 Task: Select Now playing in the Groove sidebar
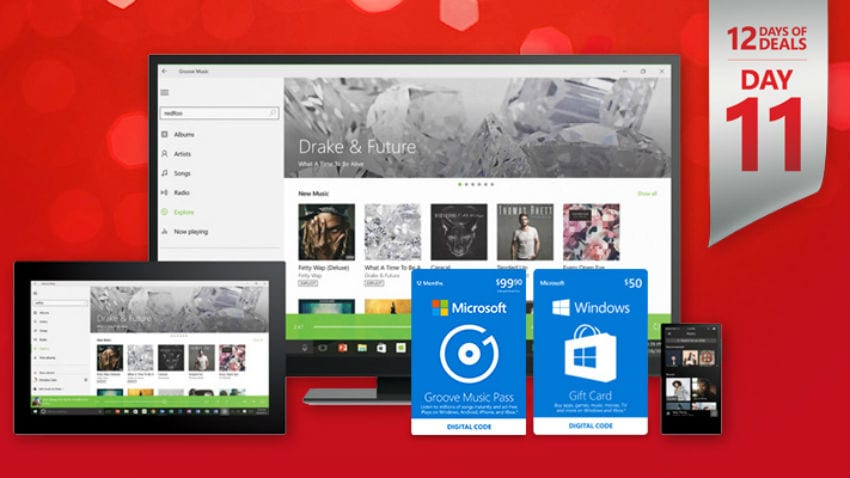coord(191,231)
